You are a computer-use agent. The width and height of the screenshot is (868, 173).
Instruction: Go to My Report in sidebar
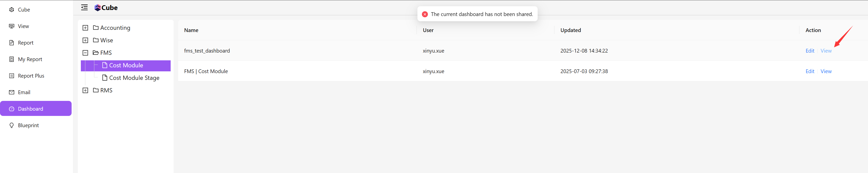(30, 59)
